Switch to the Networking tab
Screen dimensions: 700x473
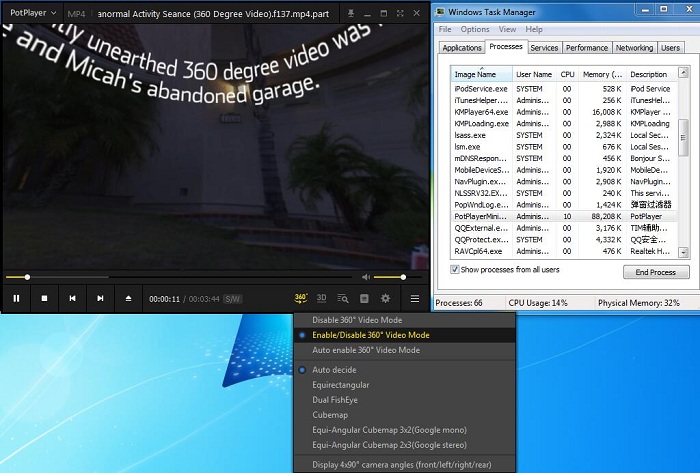tap(634, 48)
